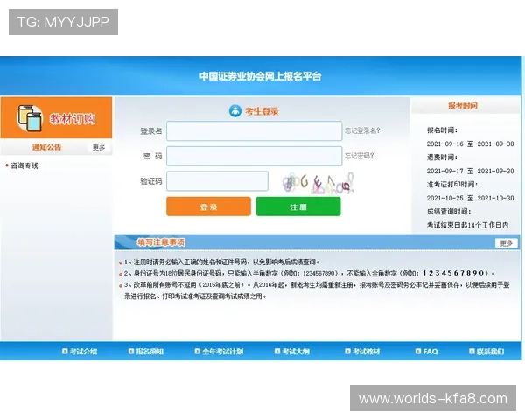The image size is (525, 420).
Task: Click the square icon beside 联系我们
Action: tap(472, 351)
